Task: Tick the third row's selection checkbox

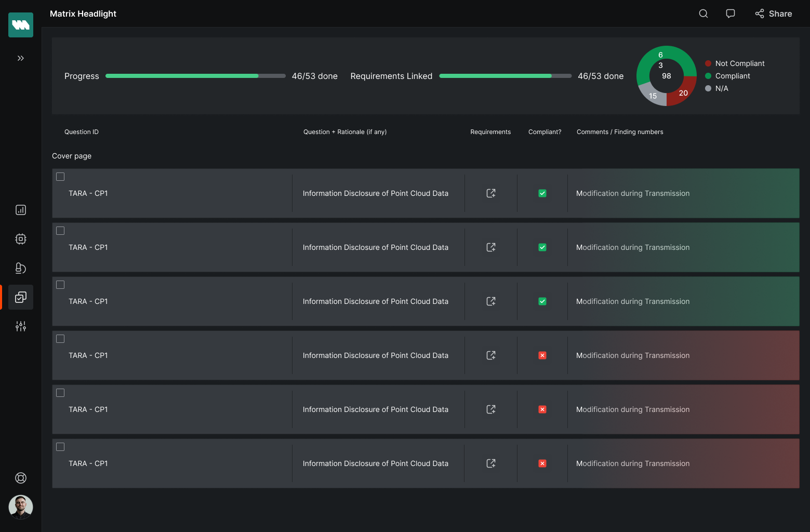Action: 60,285
